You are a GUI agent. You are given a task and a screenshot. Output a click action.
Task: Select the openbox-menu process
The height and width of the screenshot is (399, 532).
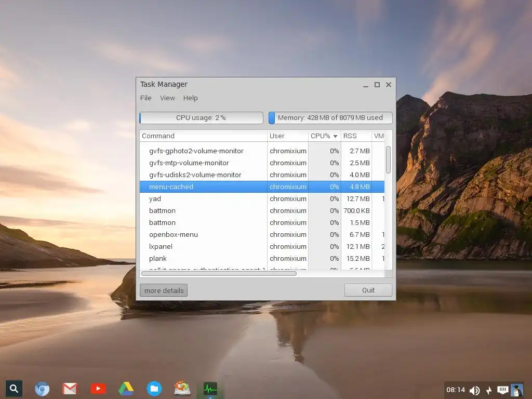[x=262, y=234]
